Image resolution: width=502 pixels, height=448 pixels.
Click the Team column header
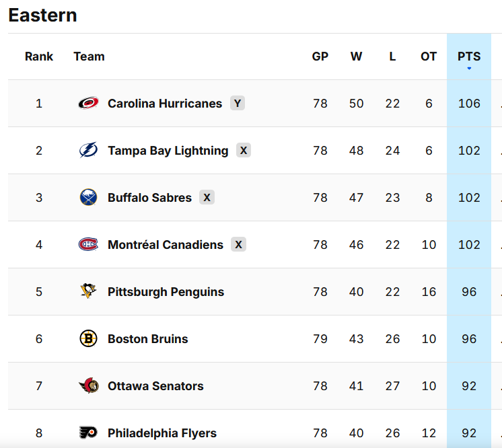tap(89, 57)
